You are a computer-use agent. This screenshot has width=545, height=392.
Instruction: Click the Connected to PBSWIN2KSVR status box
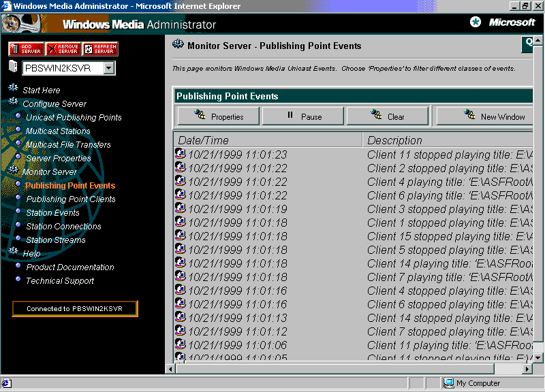75,309
